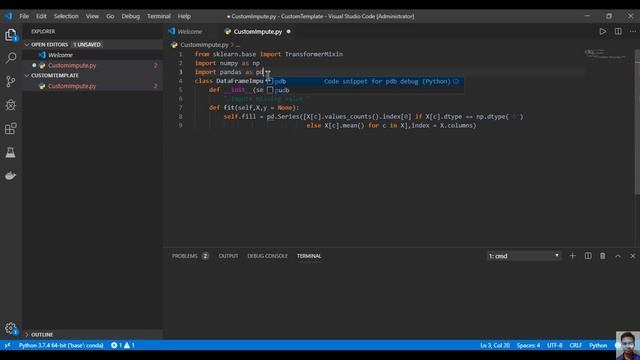Open the Terminal menu
The image size is (640, 360).
click(x=159, y=16)
